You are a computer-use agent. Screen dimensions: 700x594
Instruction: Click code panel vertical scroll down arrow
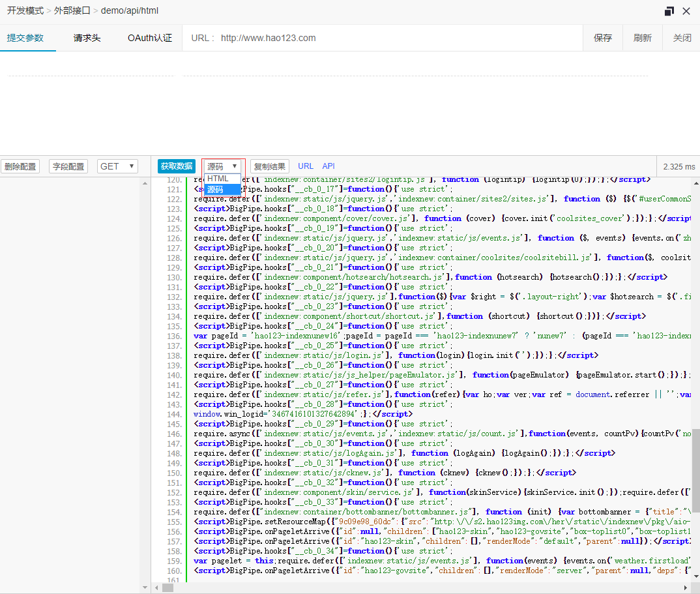696,577
